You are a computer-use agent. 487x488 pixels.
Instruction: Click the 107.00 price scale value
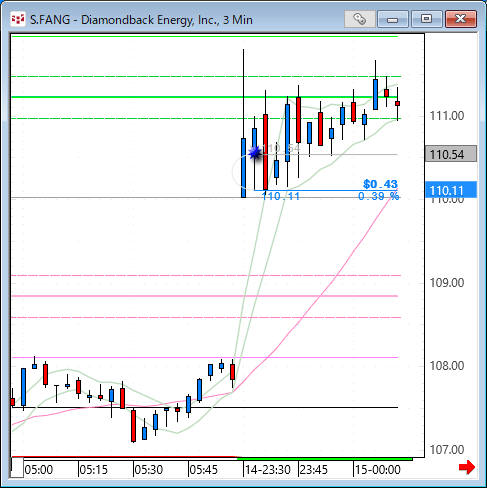447,450
